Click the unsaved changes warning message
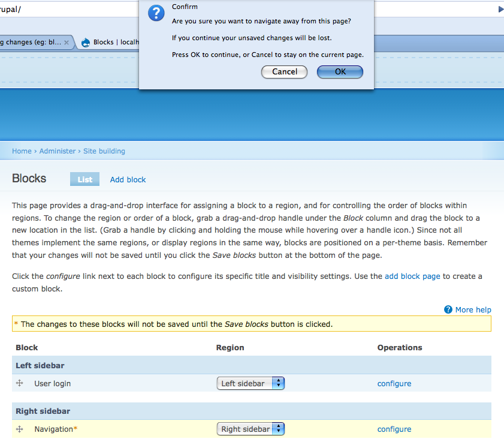This screenshot has width=504, height=448. click(x=252, y=324)
